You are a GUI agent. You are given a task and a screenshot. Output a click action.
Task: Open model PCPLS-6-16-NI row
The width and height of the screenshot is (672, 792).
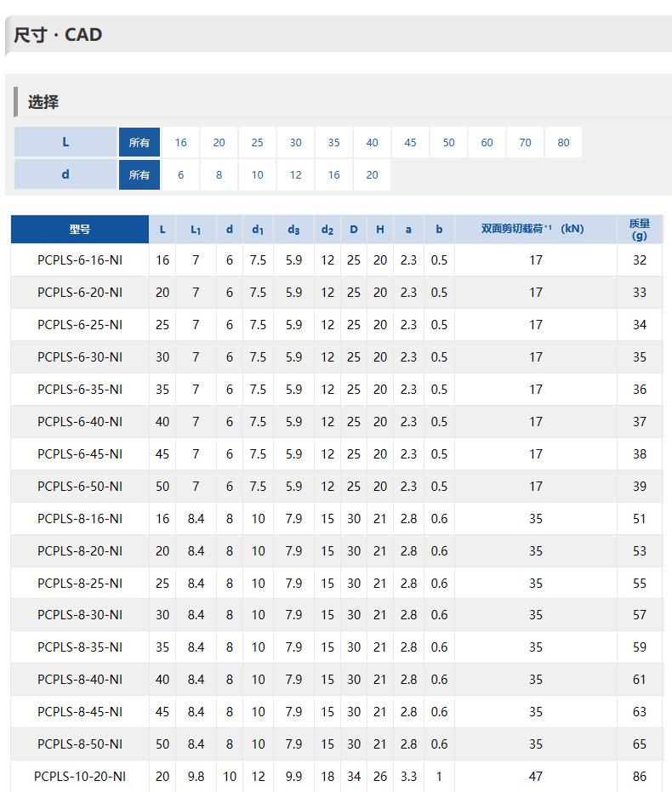pyautogui.click(x=80, y=260)
